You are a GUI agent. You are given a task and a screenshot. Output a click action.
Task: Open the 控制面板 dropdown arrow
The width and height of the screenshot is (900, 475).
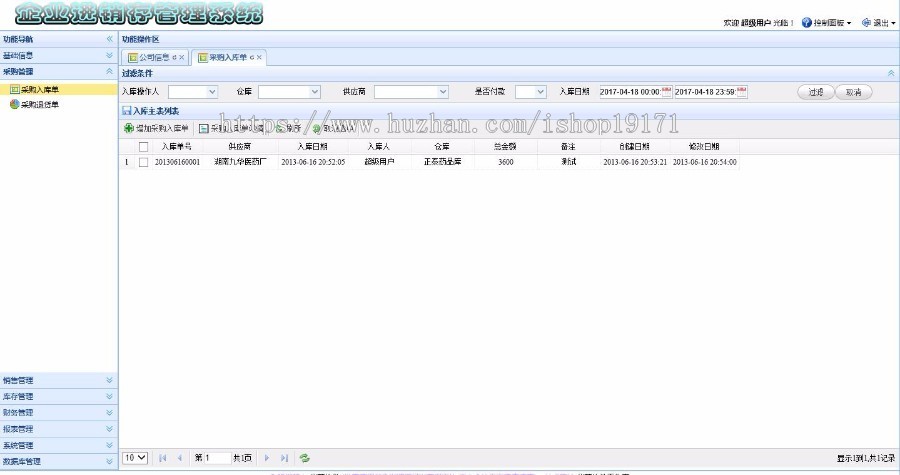point(849,23)
